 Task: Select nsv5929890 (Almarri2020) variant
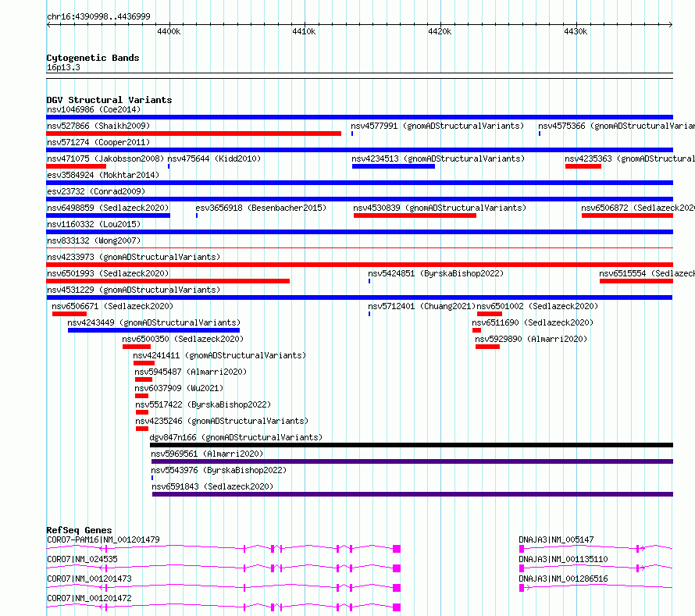(531, 339)
